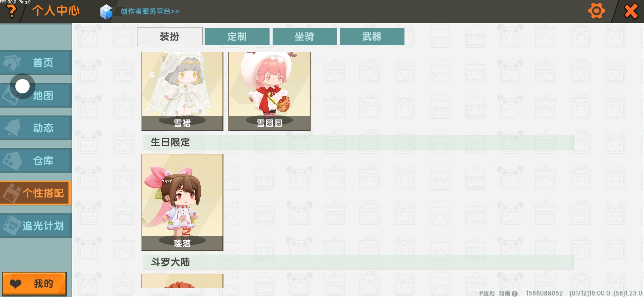The height and width of the screenshot is (297, 644).
Task: Click the info icon beside IP属地 河南
Action: [x=514, y=293]
